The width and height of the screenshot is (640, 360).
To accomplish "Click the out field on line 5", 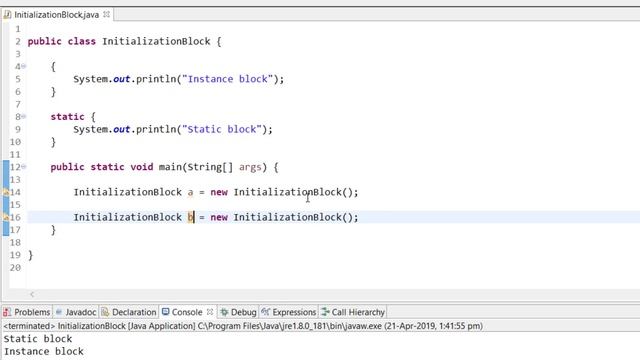I will pos(121,79).
